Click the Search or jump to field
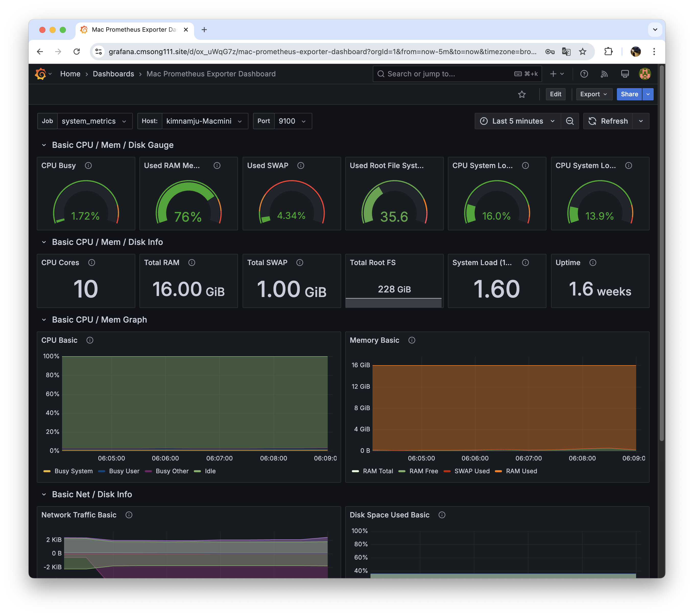The image size is (694, 616). coord(448,74)
